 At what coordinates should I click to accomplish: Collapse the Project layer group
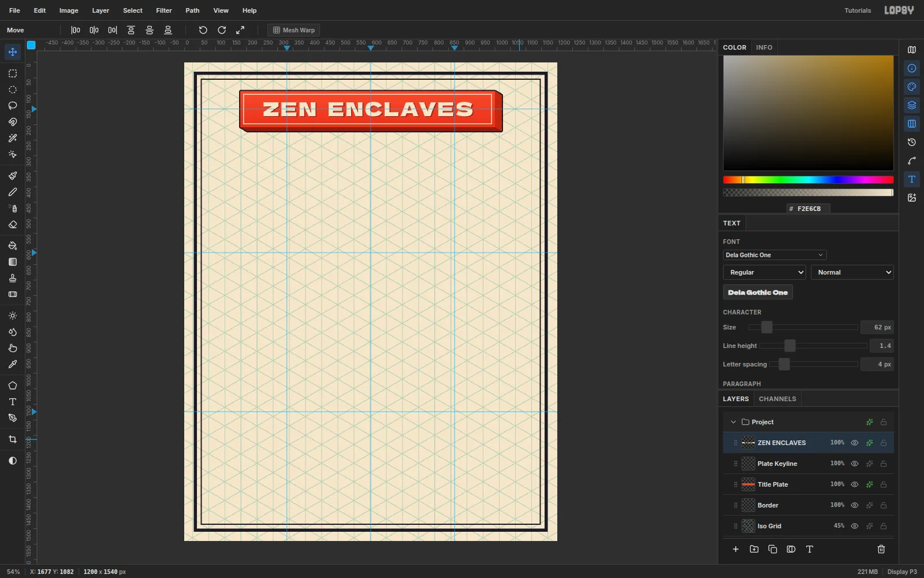(733, 422)
